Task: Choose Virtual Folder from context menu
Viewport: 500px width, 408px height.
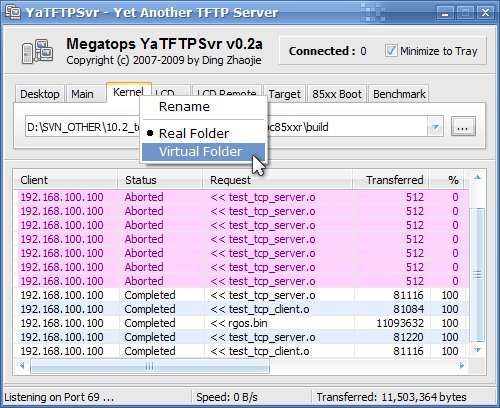Action: click(x=203, y=152)
